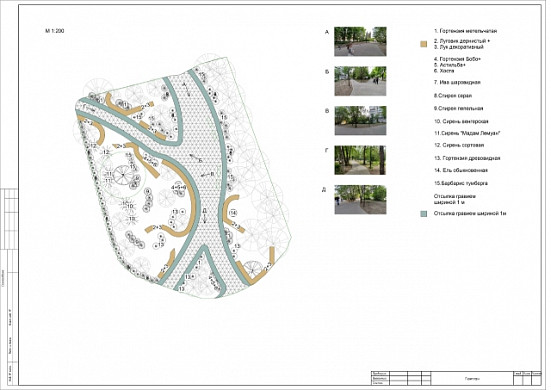Image resolution: width=551 pixels, height=390 pixels.
Task: Click the letter Г beside the fourth photo
Action: click(326, 150)
